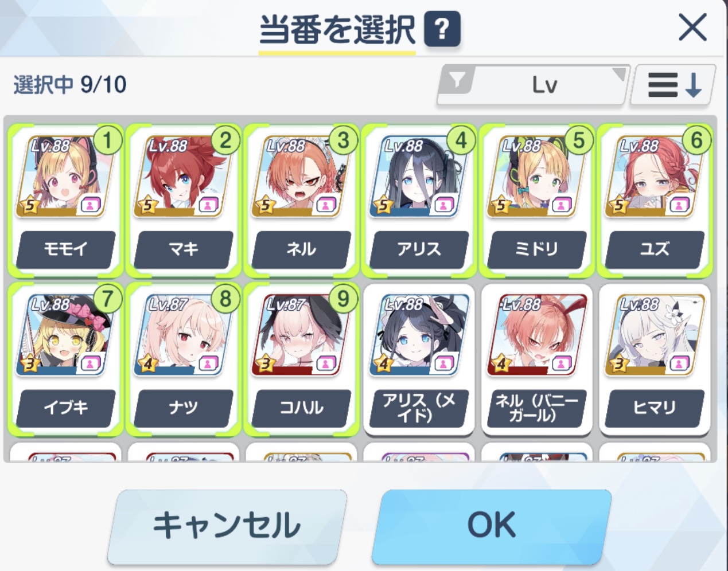Click the filter funnel icon

pyautogui.click(x=457, y=81)
